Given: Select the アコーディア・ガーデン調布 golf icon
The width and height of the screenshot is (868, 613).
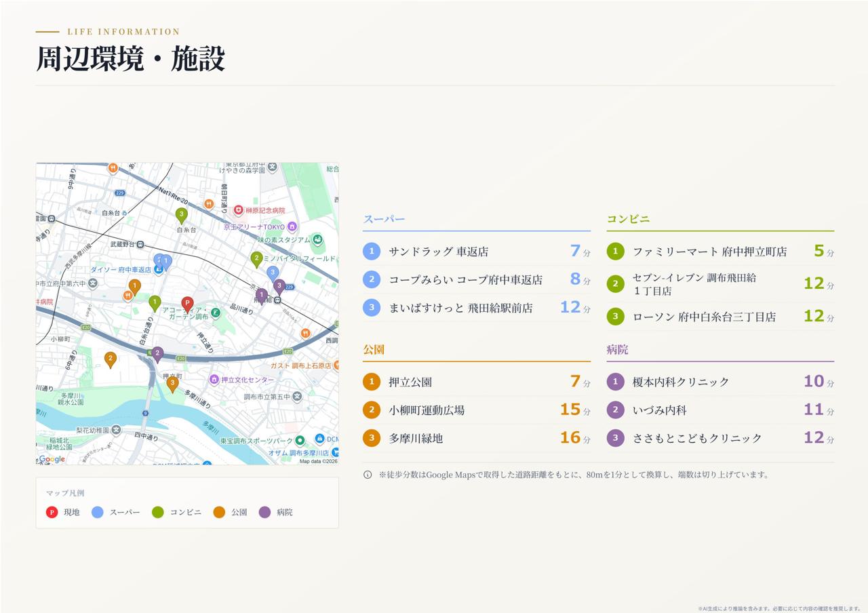Looking at the screenshot, I should pyautogui.click(x=215, y=313).
